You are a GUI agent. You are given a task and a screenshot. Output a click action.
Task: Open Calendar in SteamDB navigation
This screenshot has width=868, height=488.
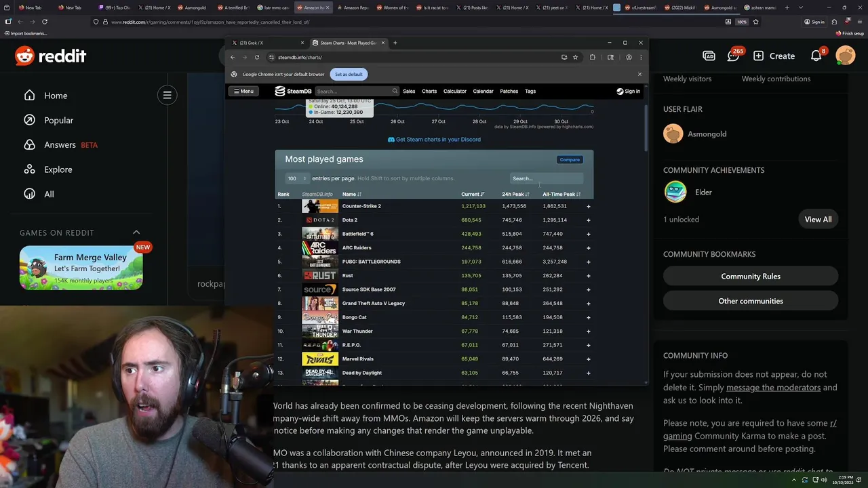click(483, 91)
